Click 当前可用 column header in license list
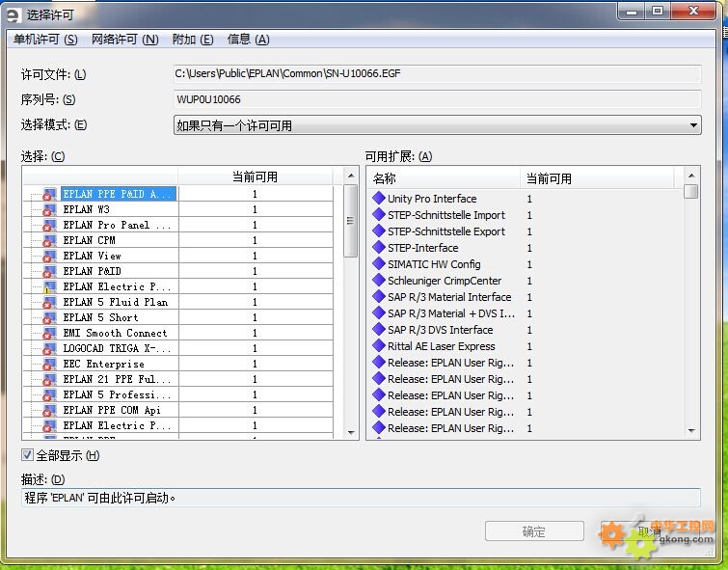This screenshot has height=570, width=728. (255, 176)
